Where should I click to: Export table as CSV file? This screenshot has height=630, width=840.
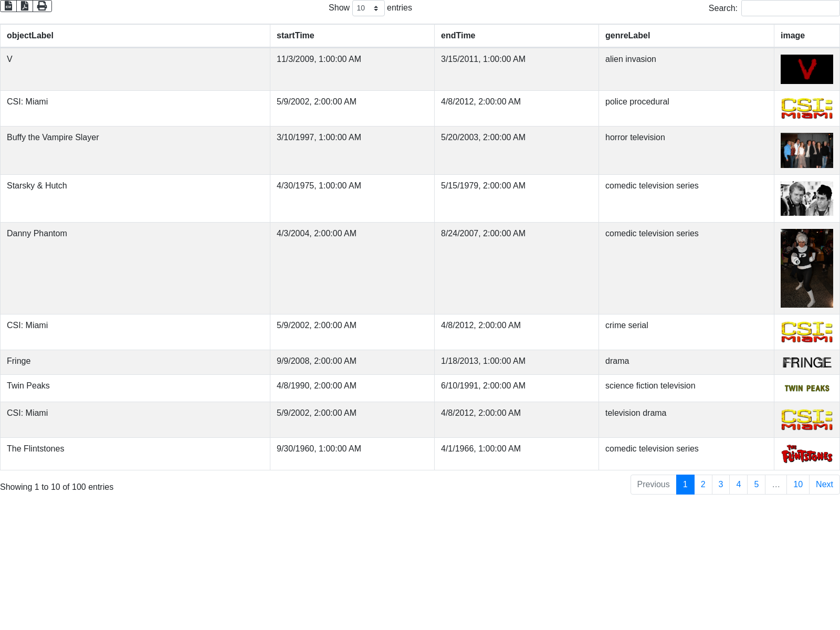pyautogui.click(x=8, y=6)
